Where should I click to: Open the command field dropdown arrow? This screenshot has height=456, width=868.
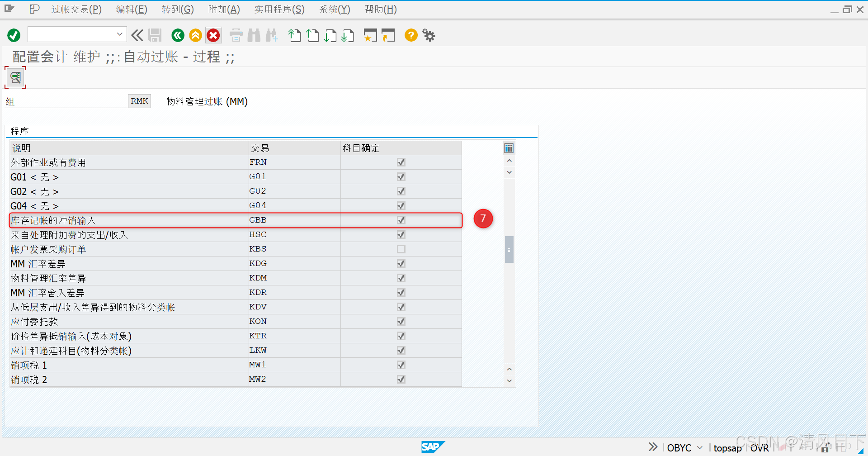119,34
